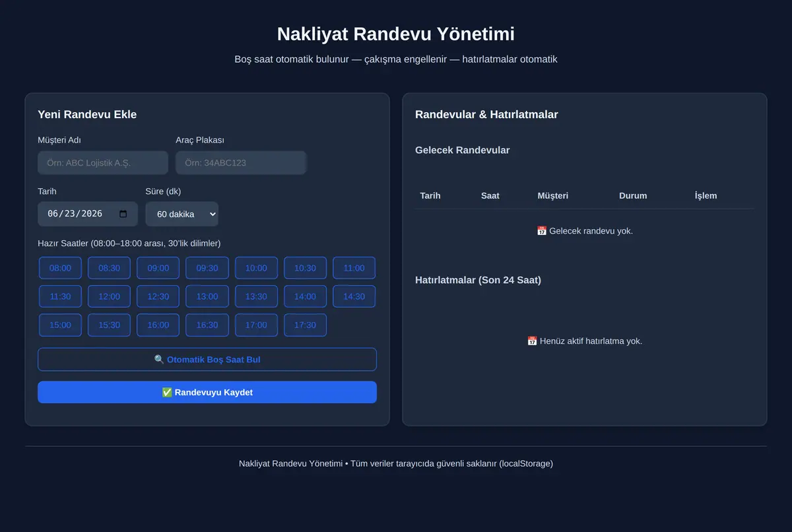Click the Yeni Randevu Ekle heading
Screen dimensions: 792x532
coord(87,114)
